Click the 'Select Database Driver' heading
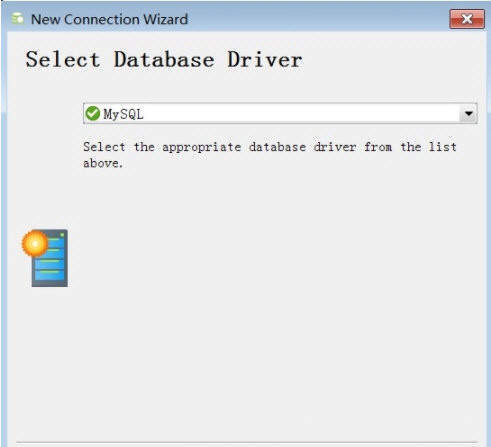This screenshot has height=447, width=491. click(164, 60)
